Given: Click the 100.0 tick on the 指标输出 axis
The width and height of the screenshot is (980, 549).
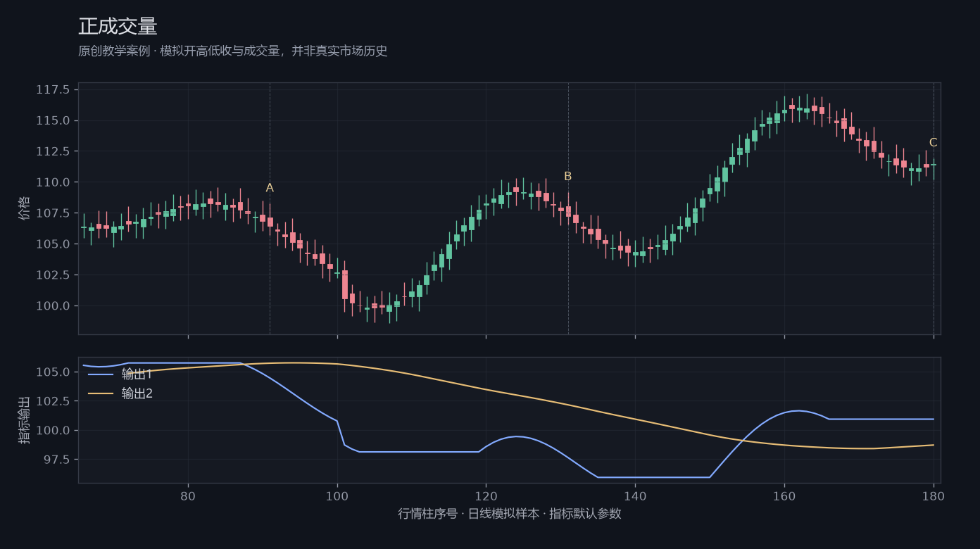Looking at the screenshot, I should pos(53,431).
